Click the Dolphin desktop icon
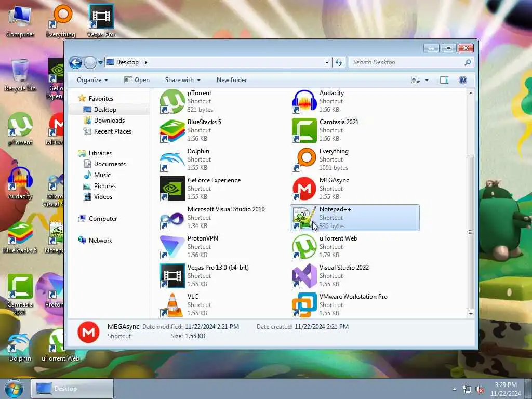The height and width of the screenshot is (399, 532). (x=20, y=345)
